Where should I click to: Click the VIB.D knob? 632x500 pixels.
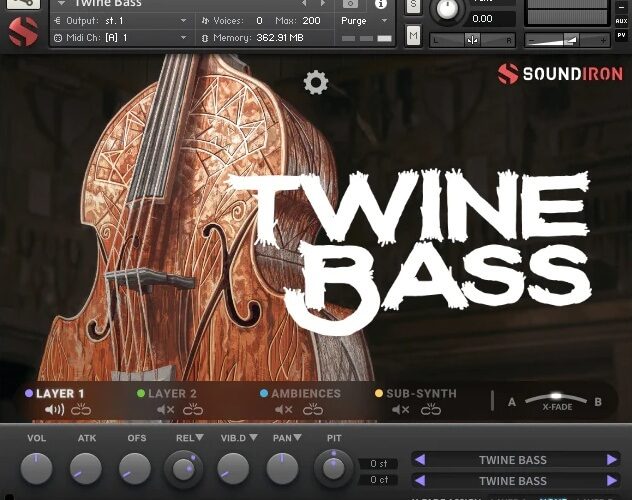click(x=233, y=468)
